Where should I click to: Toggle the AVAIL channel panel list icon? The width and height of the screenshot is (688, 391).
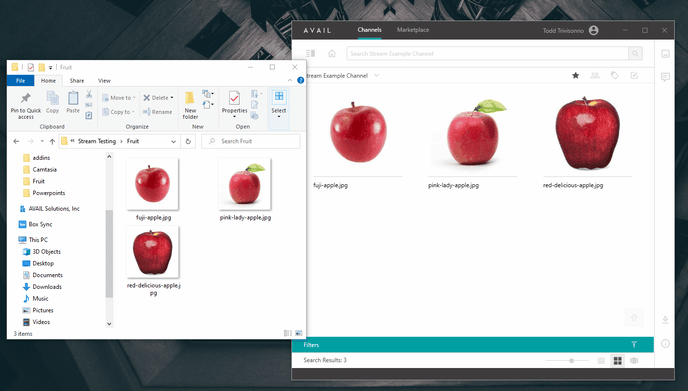310,54
